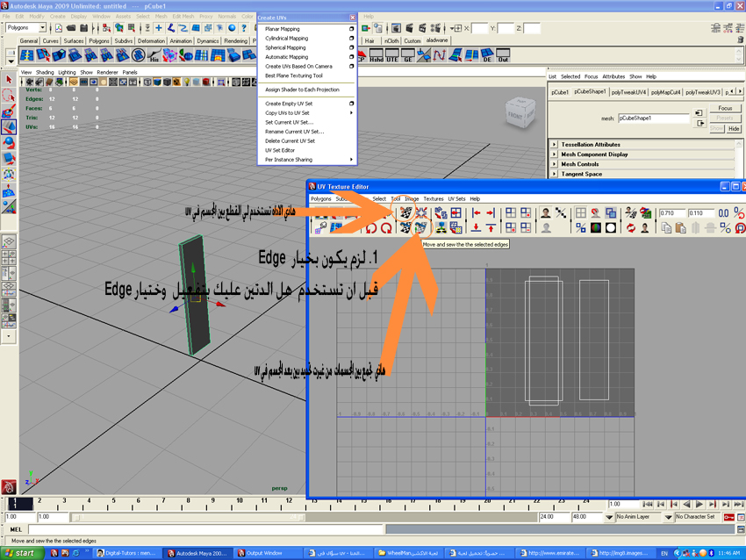This screenshot has height=560, width=746.
Task: Click the Cut UV edges icon
Action: pyautogui.click(x=405, y=212)
